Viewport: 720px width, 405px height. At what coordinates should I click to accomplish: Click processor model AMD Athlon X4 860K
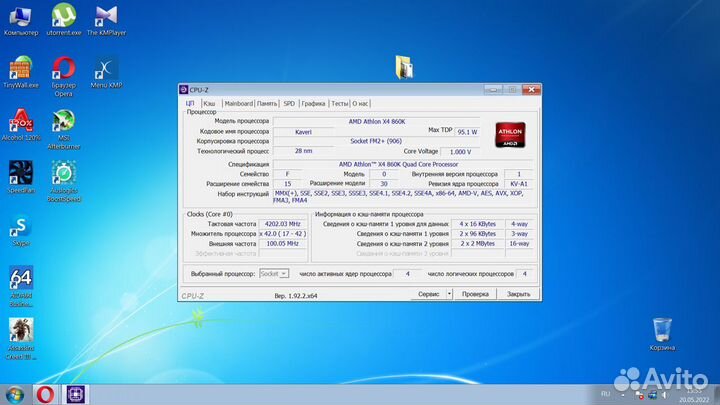(x=377, y=122)
